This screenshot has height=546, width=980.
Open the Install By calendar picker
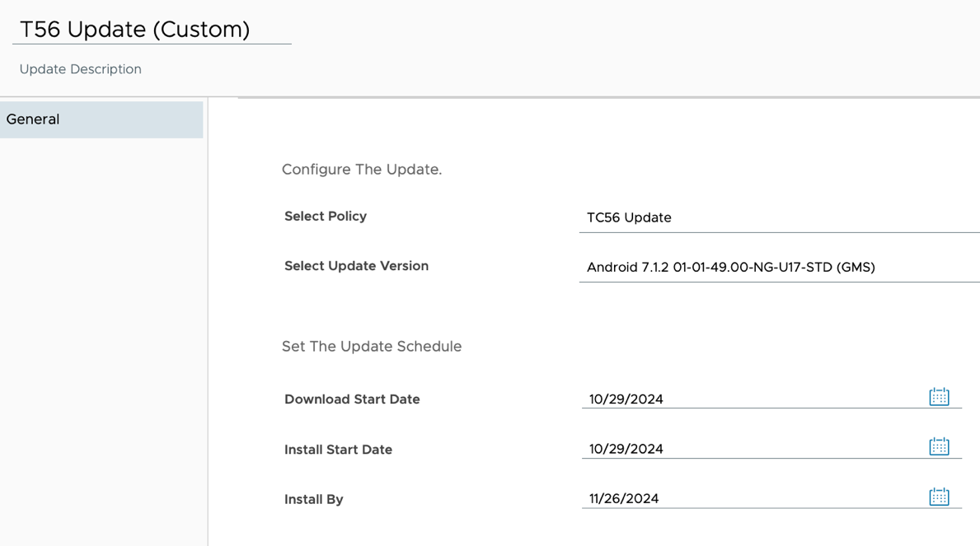point(939,497)
